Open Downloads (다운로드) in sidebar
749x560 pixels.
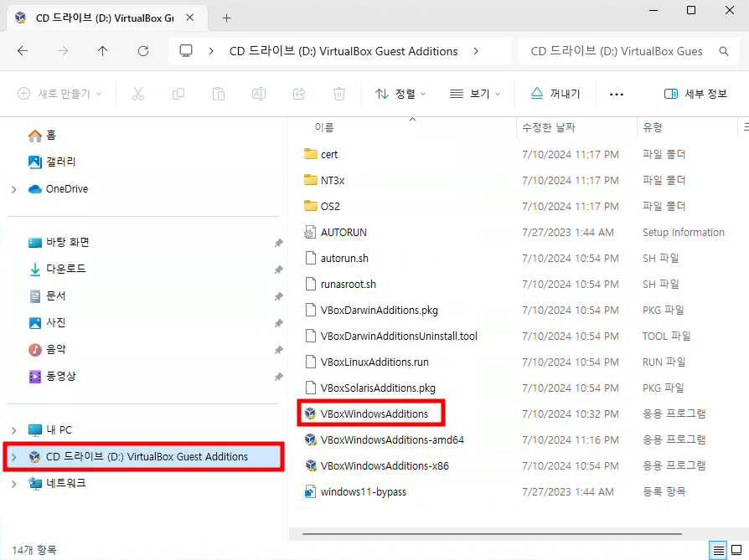[x=57, y=270]
